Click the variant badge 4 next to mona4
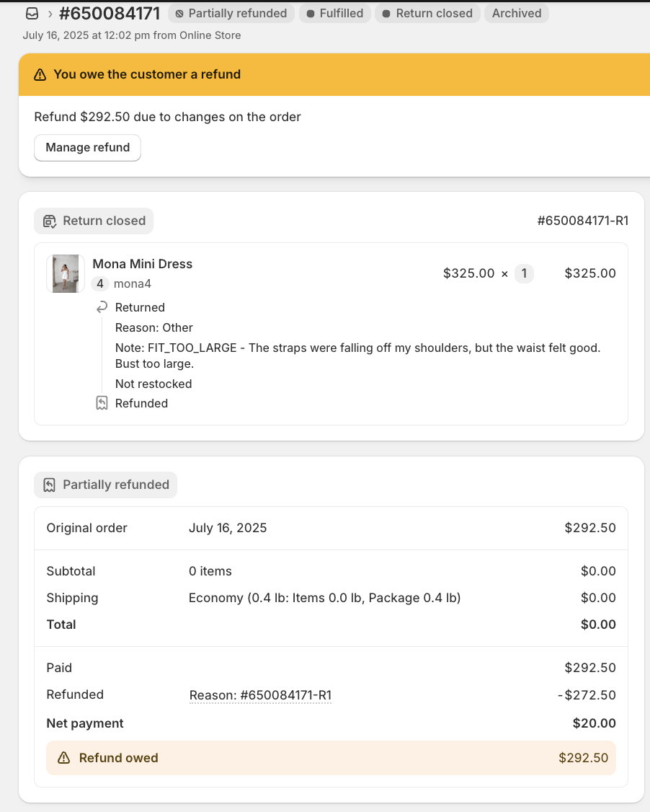This screenshot has width=650, height=812. click(x=100, y=284)
